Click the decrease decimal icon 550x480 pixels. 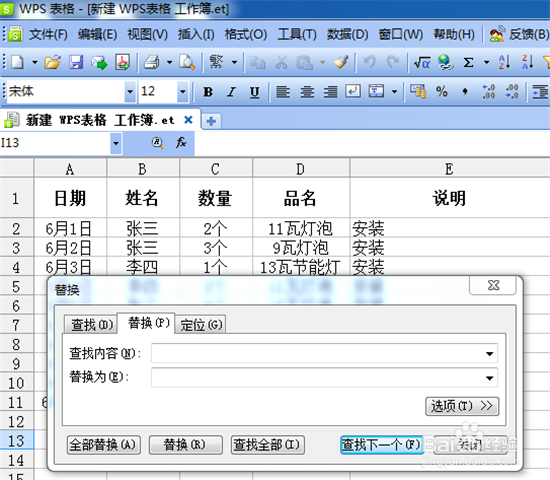click(x=512, y=92)
